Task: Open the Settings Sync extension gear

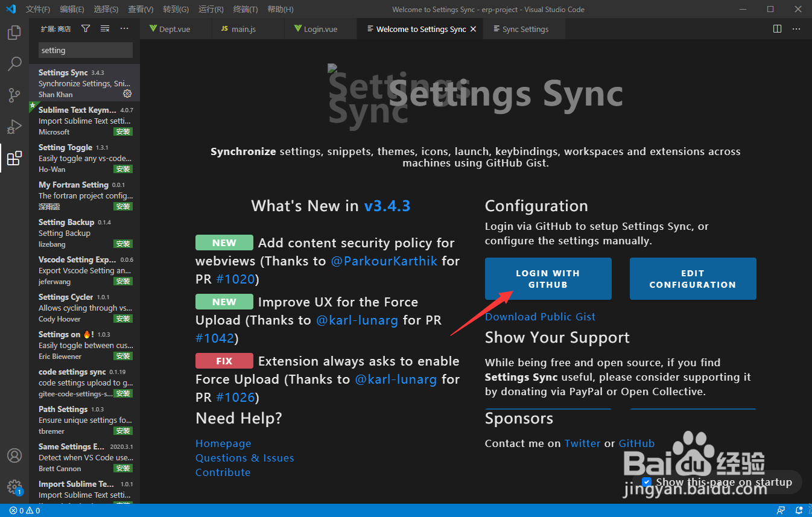Action: click(127, 94)
